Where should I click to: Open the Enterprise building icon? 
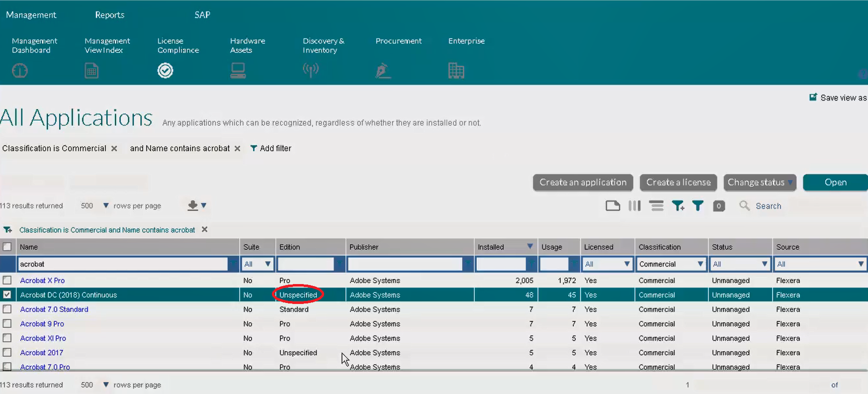click(x=456, y=71)
